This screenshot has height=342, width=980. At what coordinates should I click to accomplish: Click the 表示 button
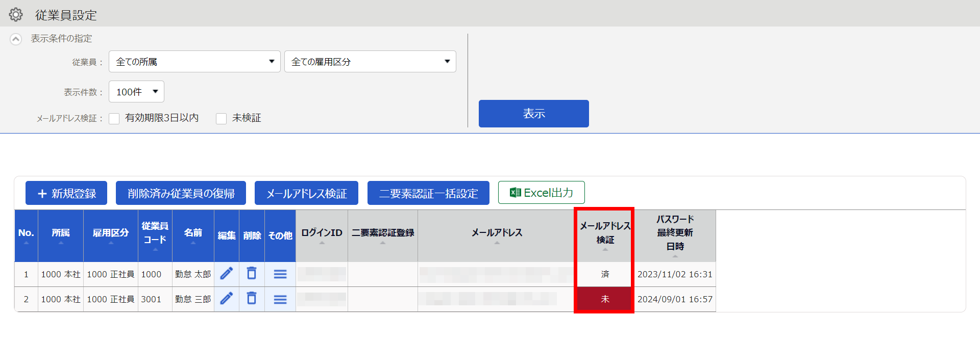tap(533, 114)
